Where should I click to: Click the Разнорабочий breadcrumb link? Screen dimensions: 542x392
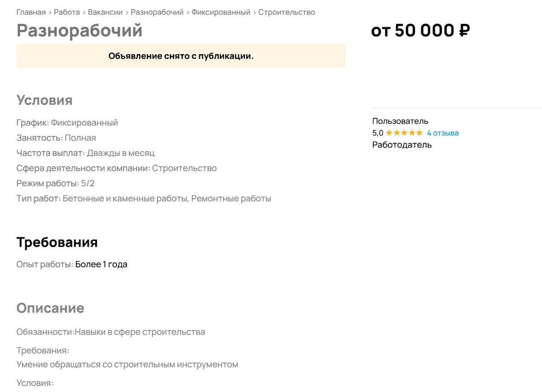(157, 12)
